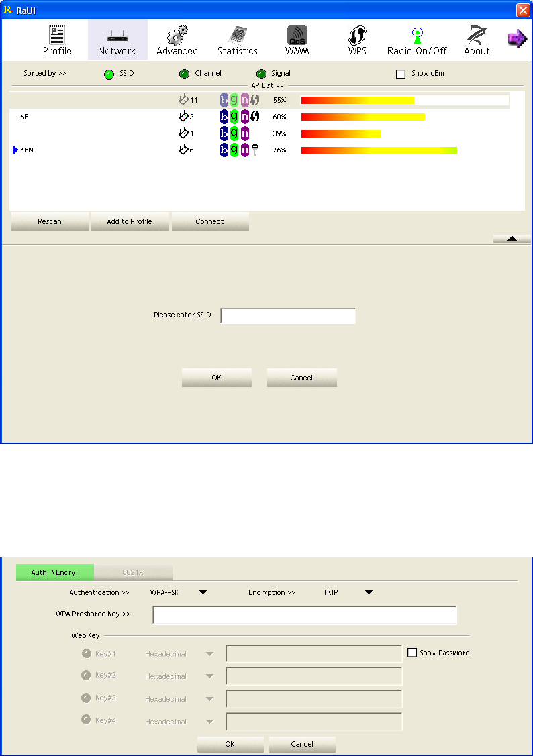Open the WPS icon

357,35
